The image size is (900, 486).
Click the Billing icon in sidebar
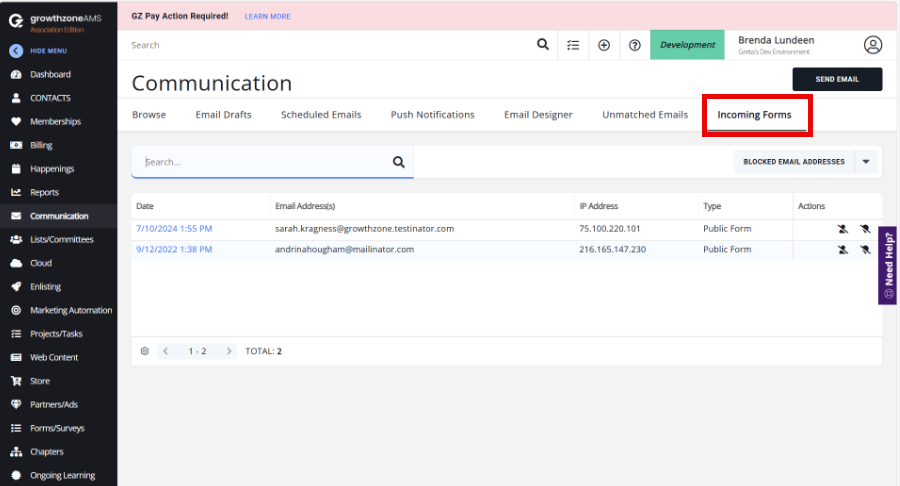point(16,145)
